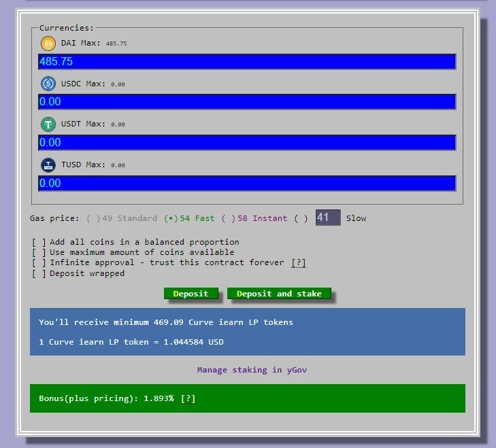Toggle the Infinite approval checkbox
Viewport: 496px width, 448px height.
point(39,262)
